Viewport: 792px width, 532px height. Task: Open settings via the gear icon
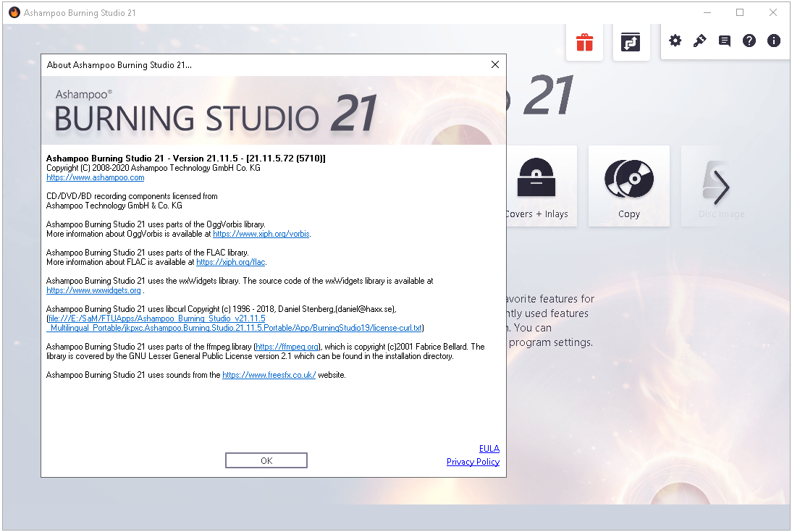pyautogui.click(x=675, y=41)
